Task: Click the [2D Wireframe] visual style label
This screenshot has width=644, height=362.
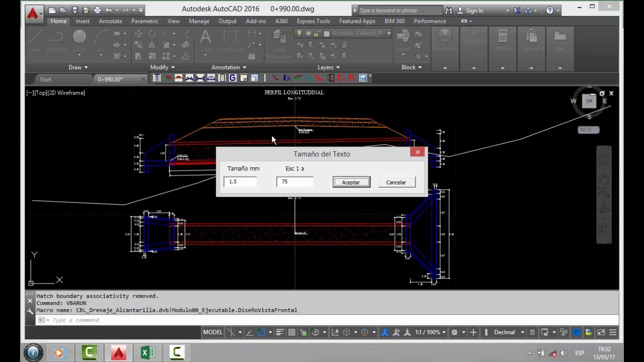Action: point(65,93)
